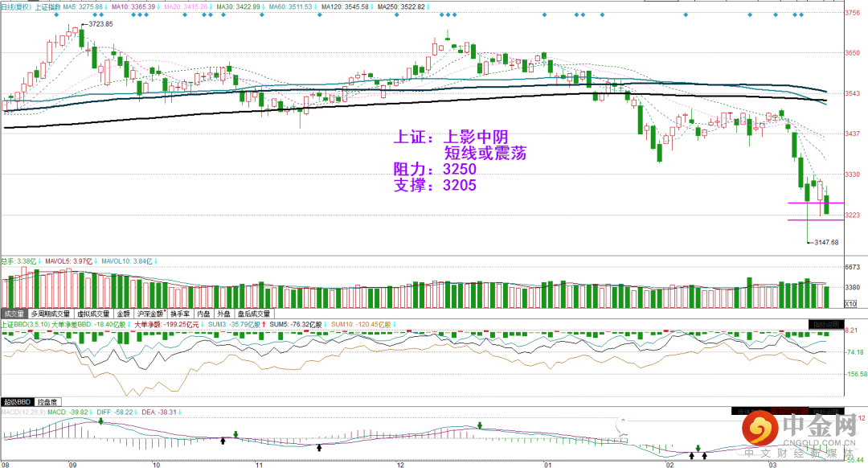The image size is (868, 468).
Task: Click the magenta 3250 resistance line
Action: (816, 203)
